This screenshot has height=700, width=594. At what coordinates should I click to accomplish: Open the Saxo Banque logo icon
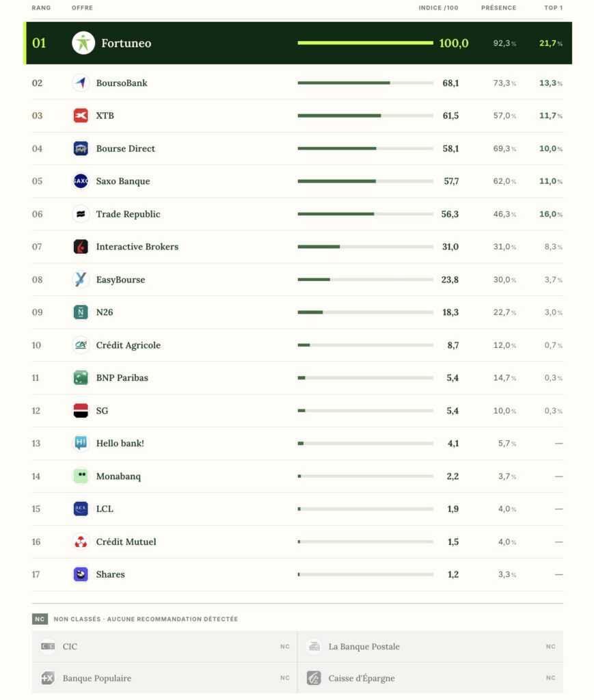tap(81, 180)
